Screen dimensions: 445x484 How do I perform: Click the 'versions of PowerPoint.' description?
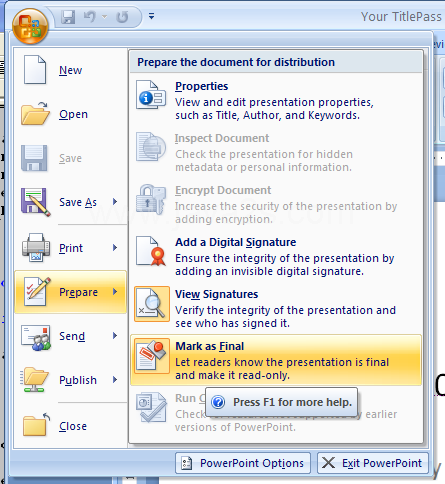tap(235, 427)
